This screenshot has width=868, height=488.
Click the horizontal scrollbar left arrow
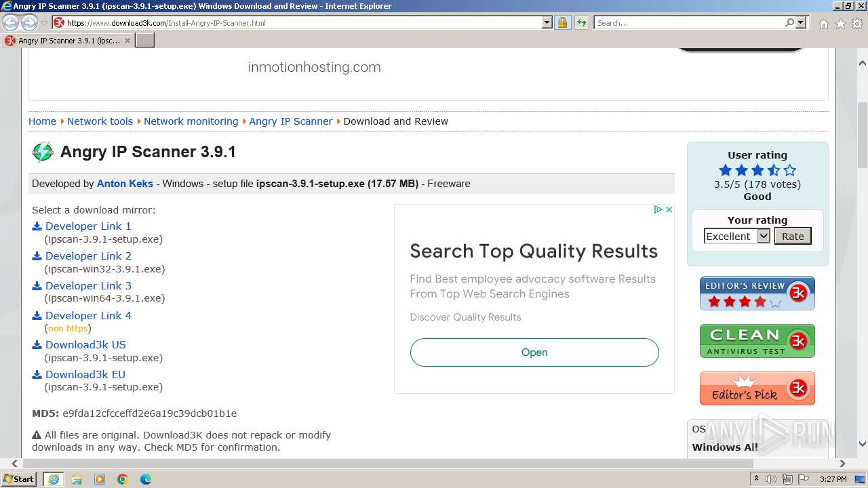[16, 464]
